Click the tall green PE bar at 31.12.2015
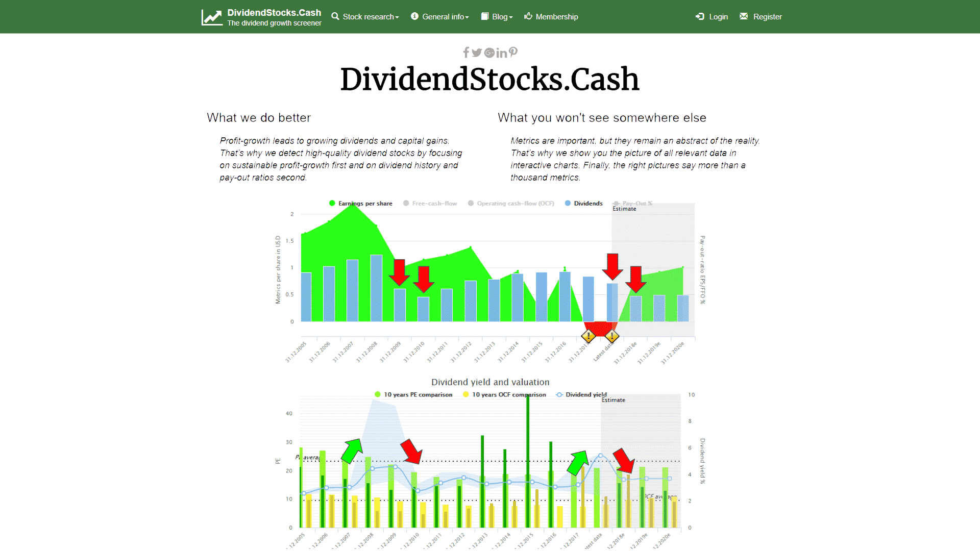980x551 pixels. point(528,462)
